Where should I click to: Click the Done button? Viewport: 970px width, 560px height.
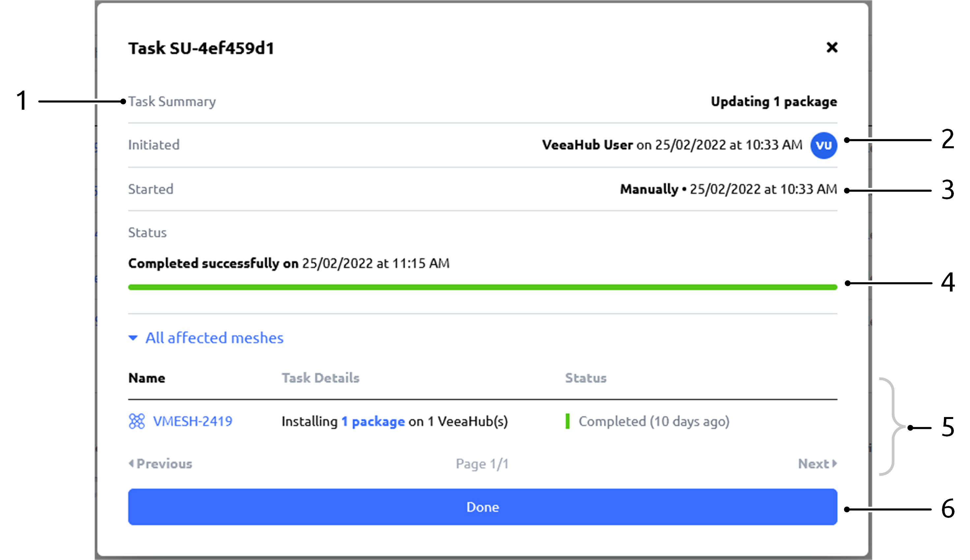tap(482, 507)
